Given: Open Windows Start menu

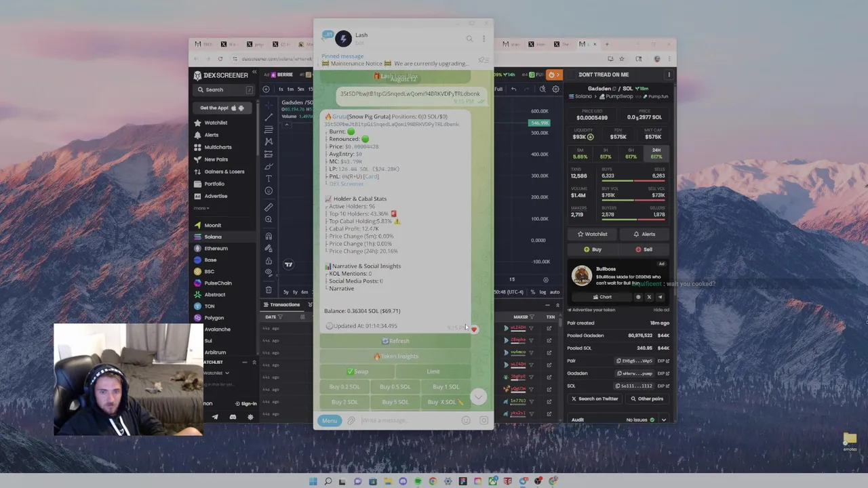Looking at the screenshot, I should coord(313,481).
